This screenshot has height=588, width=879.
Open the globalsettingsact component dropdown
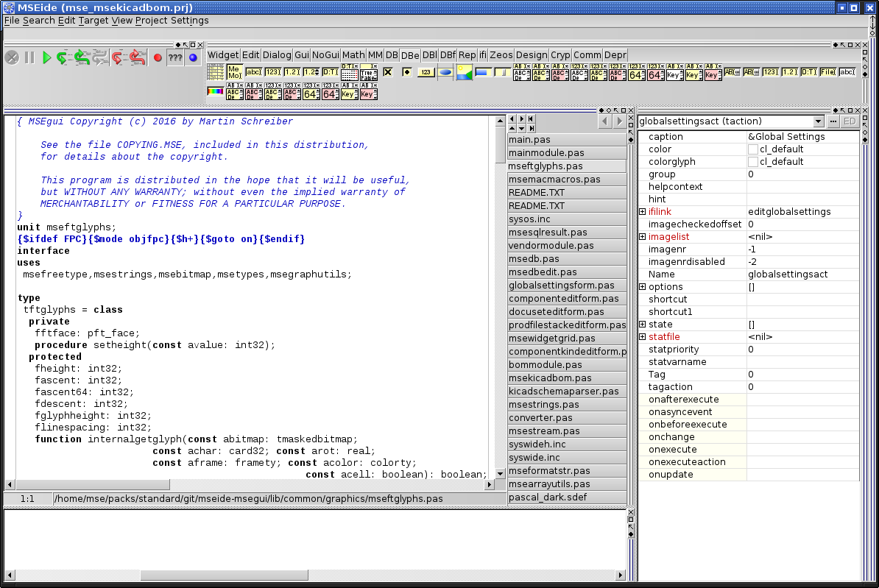(818, 121)
